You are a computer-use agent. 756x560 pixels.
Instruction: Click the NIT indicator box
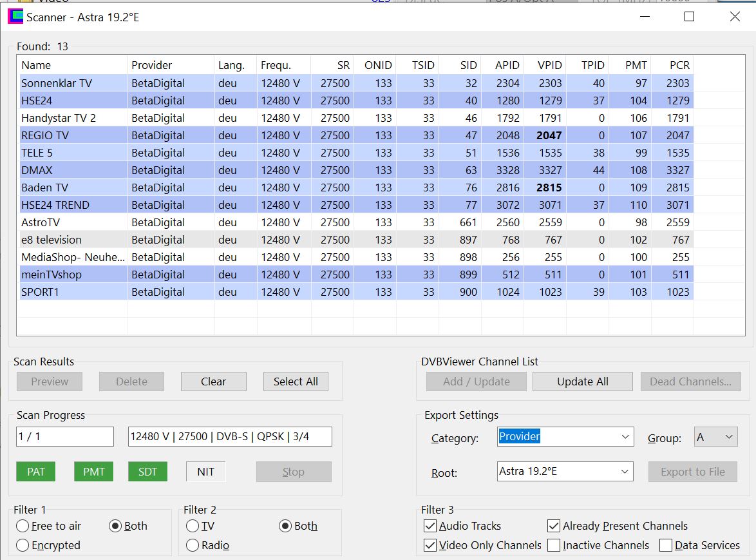coord(205,472)
